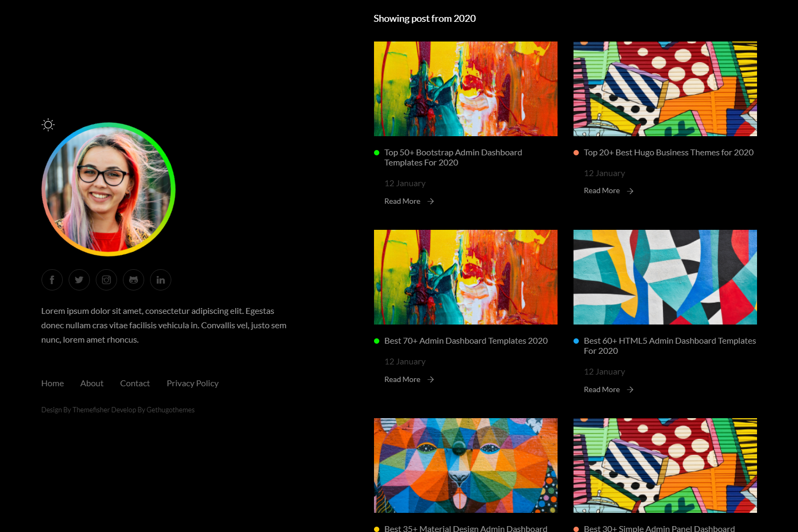The image size is (798, 532).
Task: Open the colorful geometric lion mural thumbnail
Action: (x=465, y=465)
